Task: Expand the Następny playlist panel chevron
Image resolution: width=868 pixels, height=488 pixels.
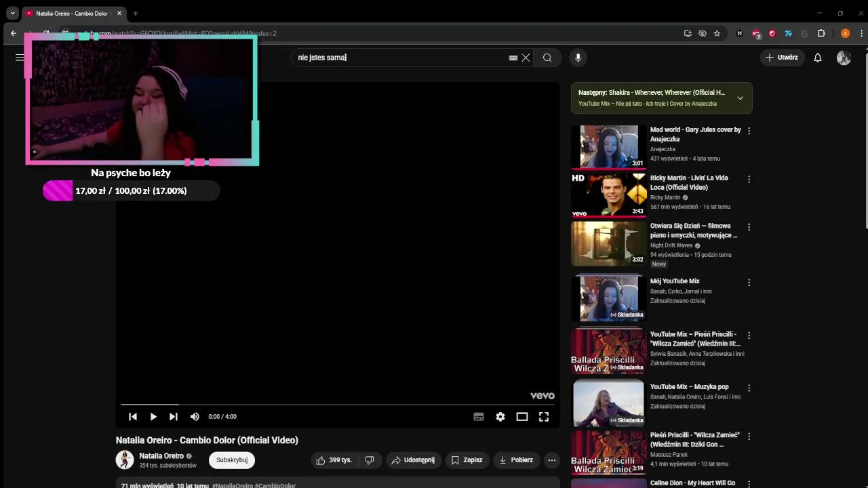Action: 740,98
